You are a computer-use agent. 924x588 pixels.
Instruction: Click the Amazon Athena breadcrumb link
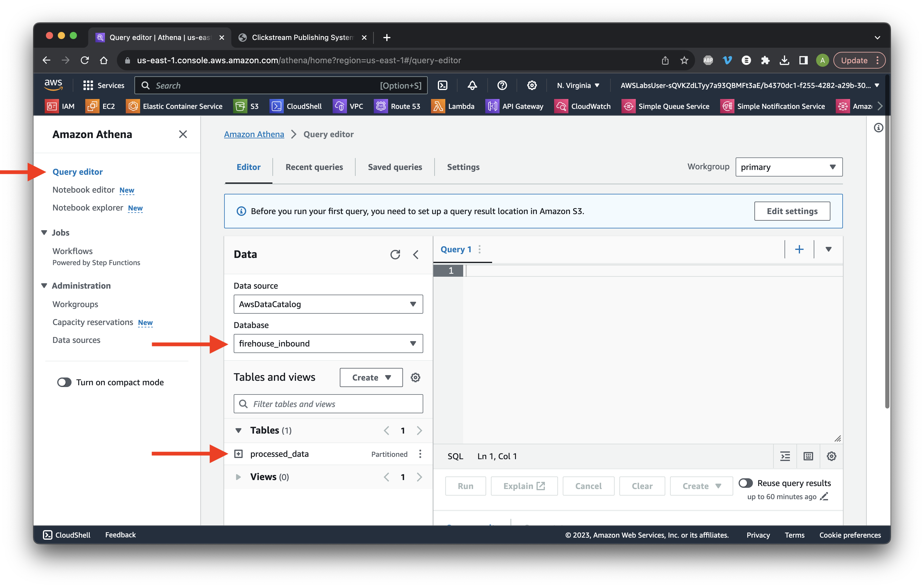pos(254,134)
